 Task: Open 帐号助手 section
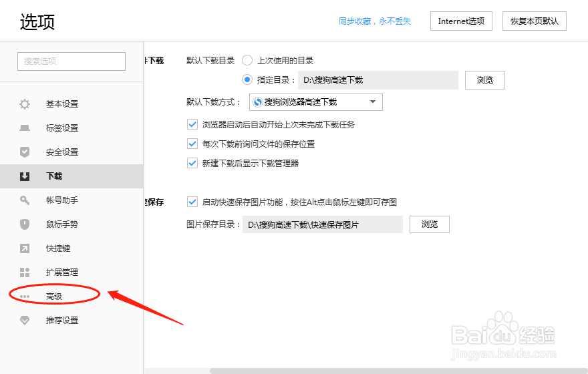pyautogui.click(x=62, y=200)
